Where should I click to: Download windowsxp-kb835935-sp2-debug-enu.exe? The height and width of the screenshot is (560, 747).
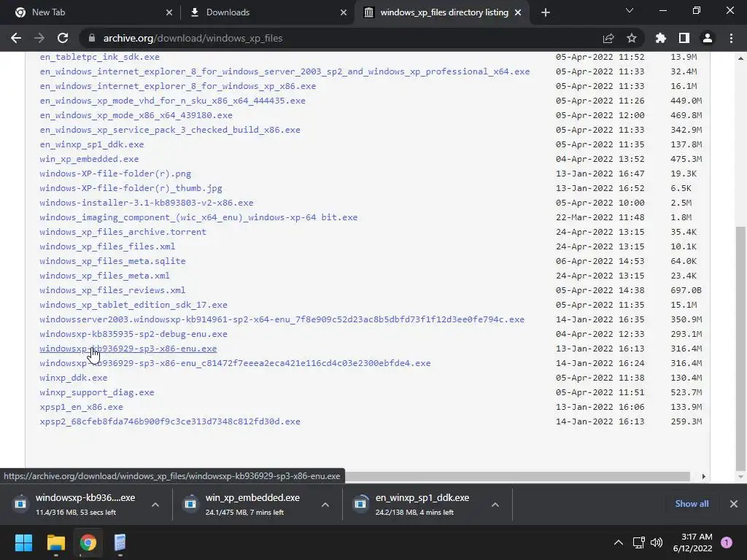pos(133,334)
